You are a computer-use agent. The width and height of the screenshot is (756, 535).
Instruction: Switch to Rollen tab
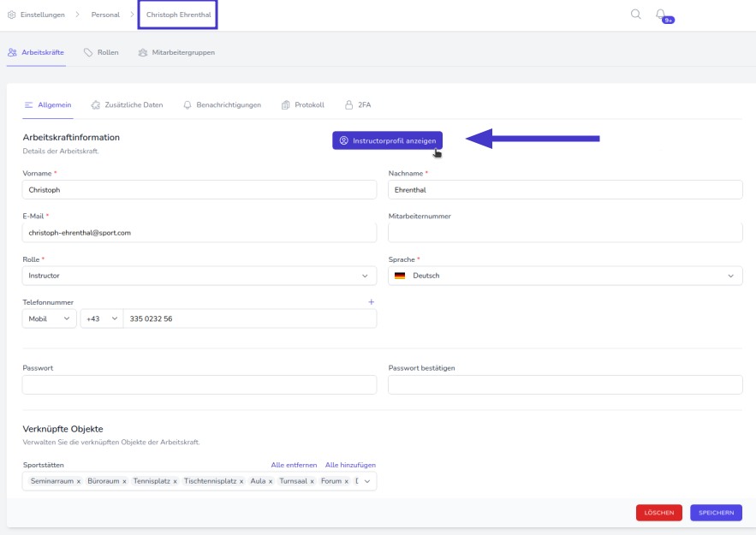(101, 52)
